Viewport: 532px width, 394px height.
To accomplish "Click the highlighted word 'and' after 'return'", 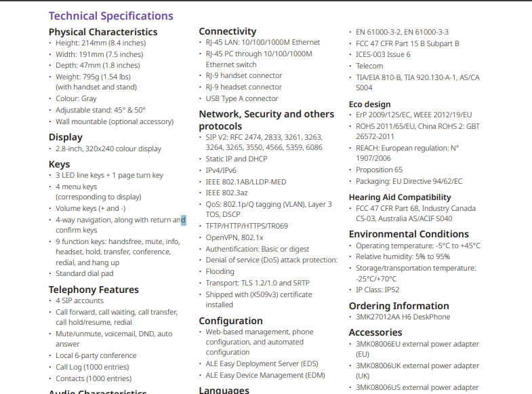I will tap(179, 220).
